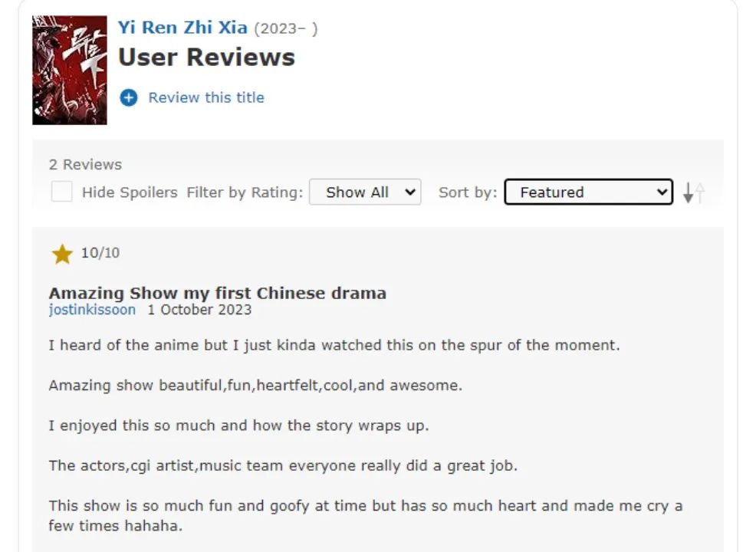
Task: Click the year range (2023– ) text
Action: (x=285, y=28)
